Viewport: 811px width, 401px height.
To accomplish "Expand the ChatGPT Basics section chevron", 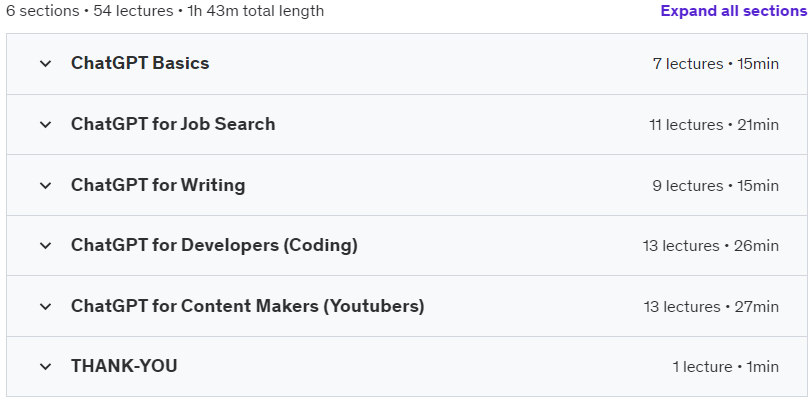I will [46, 64].
